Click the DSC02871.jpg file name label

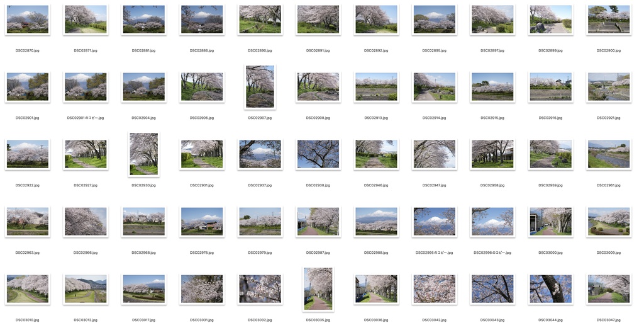pos(86,50)
